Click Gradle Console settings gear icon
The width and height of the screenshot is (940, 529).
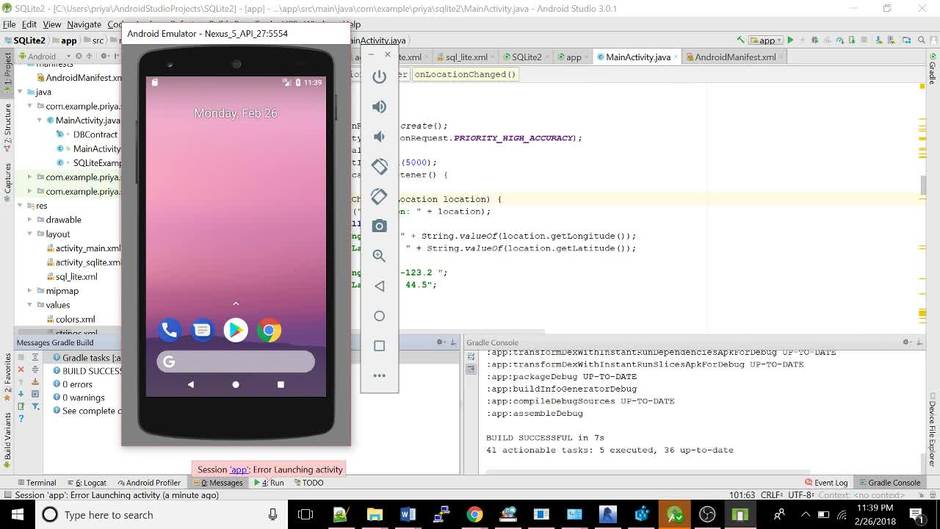(906, 342)
